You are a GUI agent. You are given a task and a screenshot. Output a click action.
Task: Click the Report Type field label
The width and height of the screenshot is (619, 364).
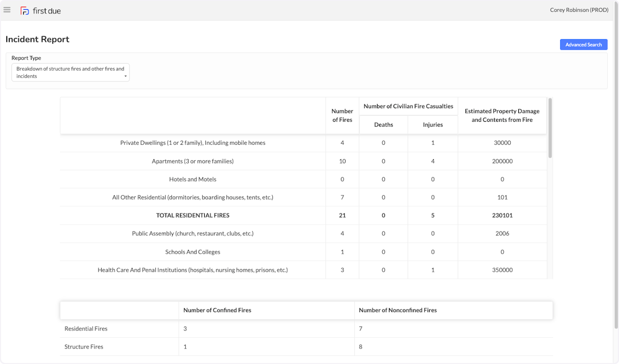tap(26, 58)
